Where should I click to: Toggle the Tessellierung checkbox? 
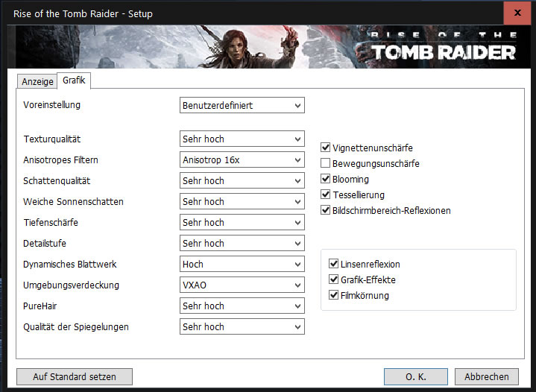click(x=325, y=195)
